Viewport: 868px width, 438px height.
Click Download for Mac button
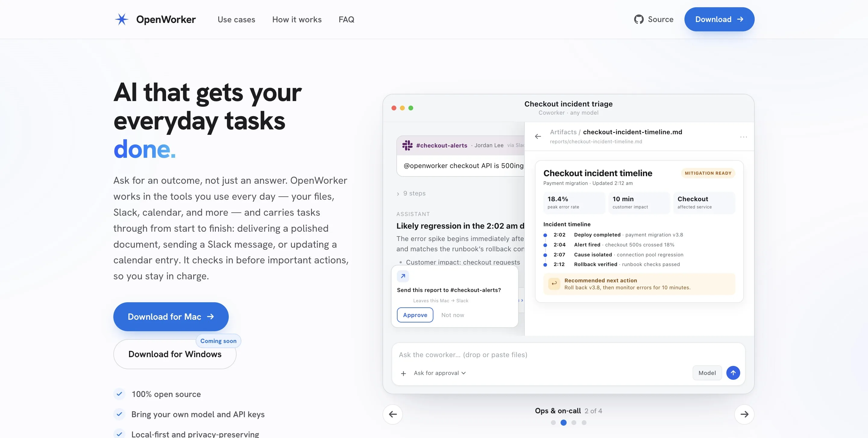[171, 317]
